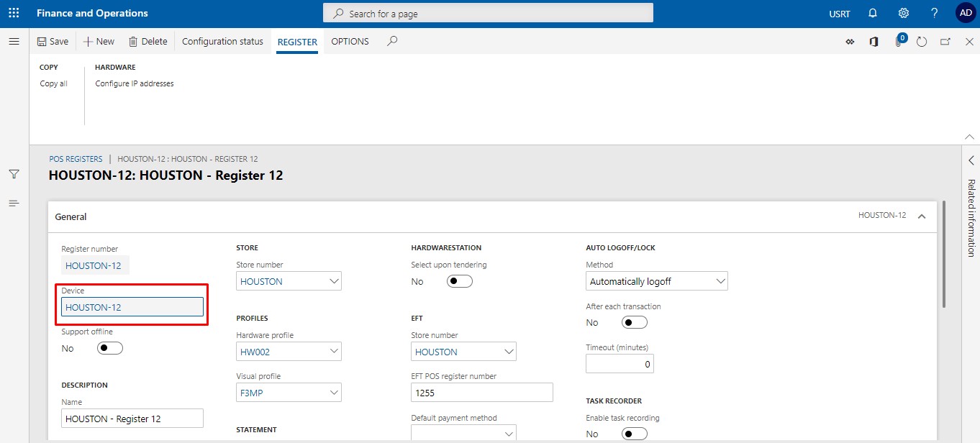
Task: Click the vertical scrollbar of the form
Action: point(943,253)
